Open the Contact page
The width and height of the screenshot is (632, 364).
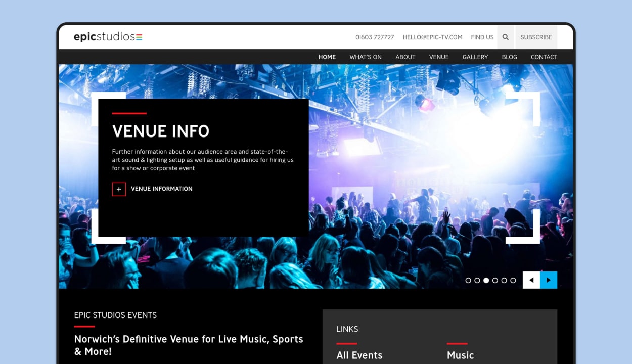(x=544, y=57)
